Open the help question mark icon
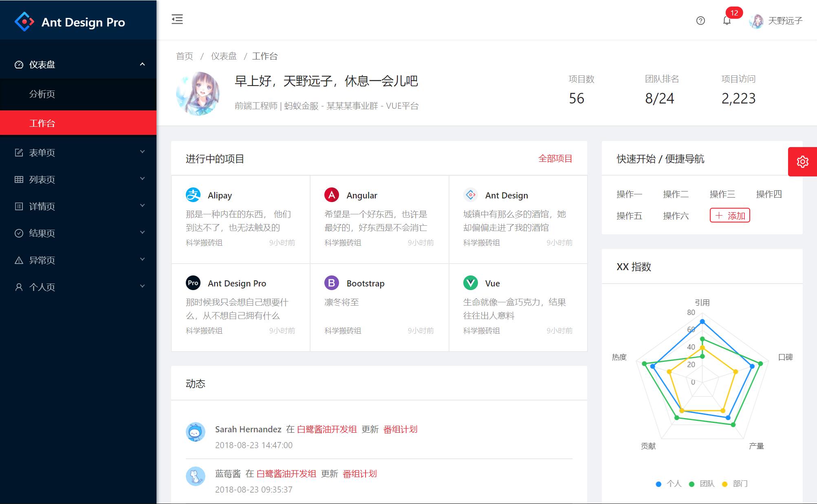The width and height of the screenshot is (817, 504). (x=700, y=21)
